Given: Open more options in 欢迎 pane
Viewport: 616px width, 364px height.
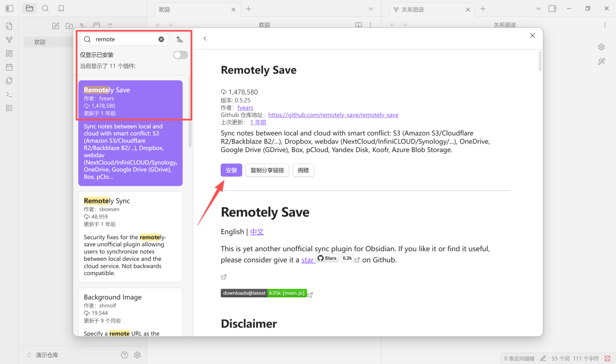Looking at the screenshot, I should coord(371,24).
